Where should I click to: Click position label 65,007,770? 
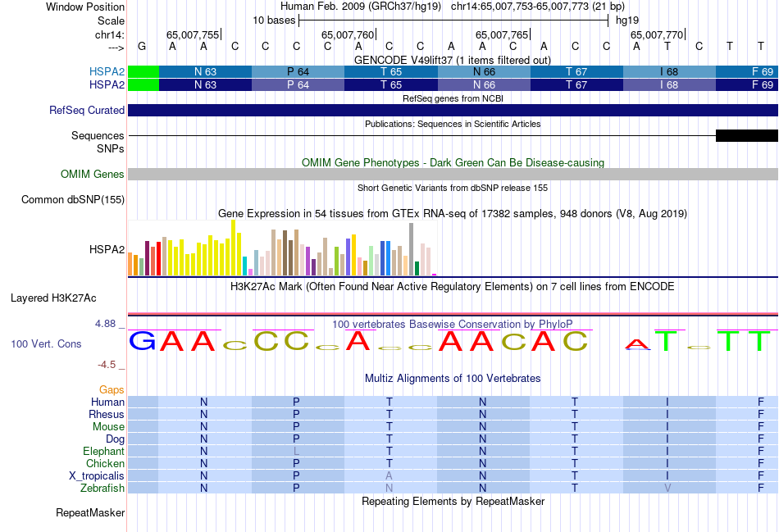pos(657,34)
